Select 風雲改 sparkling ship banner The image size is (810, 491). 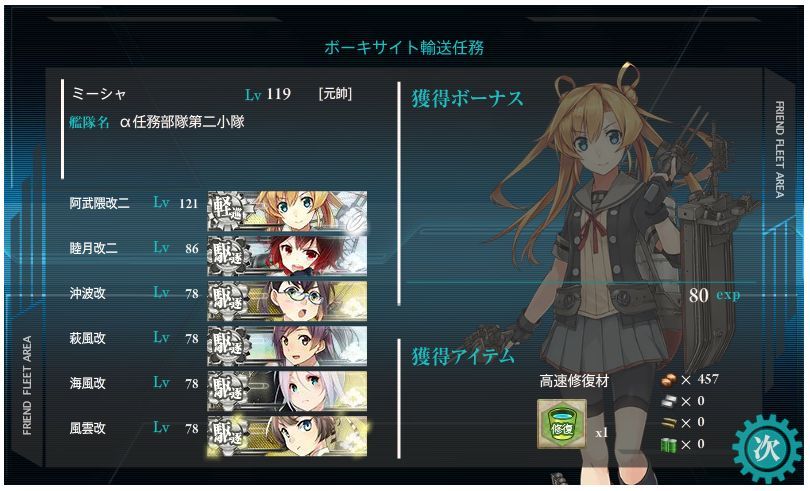click(287, 436)
